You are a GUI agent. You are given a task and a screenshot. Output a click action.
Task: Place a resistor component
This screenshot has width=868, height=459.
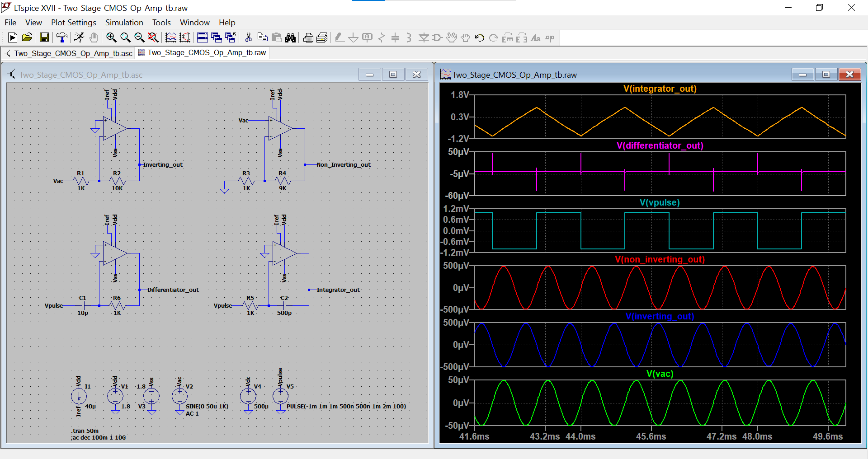(381, 37)
